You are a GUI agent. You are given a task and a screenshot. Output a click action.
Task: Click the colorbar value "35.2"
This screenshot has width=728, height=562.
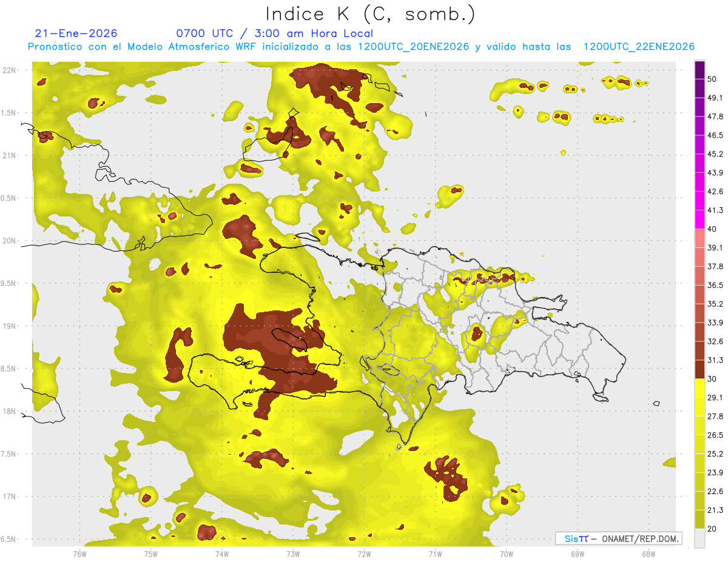click(x=716, y=304)
